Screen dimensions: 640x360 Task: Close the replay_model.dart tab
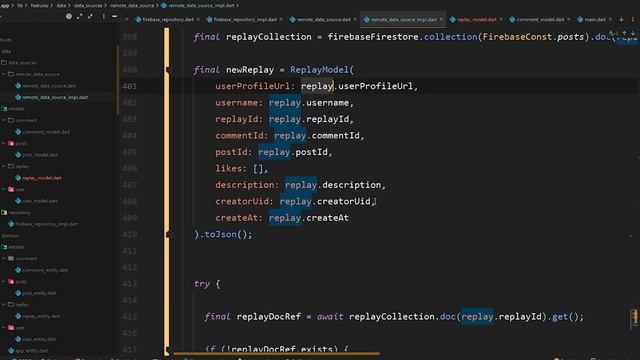(501, 20)
